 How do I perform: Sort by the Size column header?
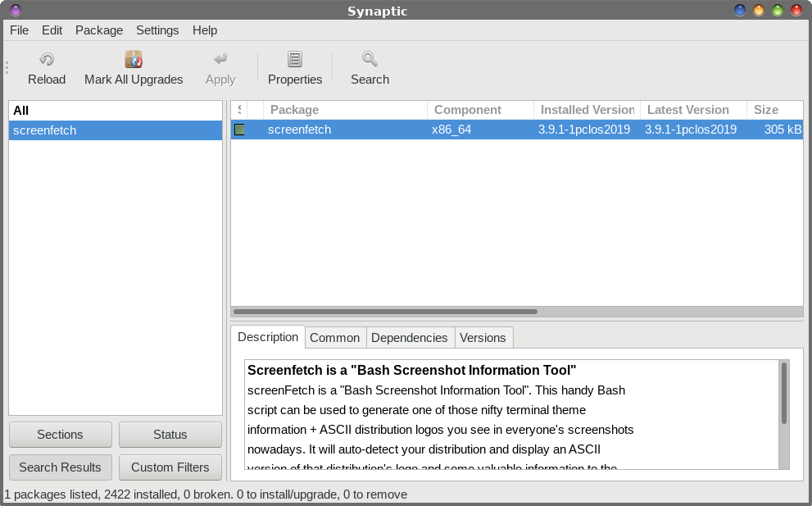pos(774,110)
